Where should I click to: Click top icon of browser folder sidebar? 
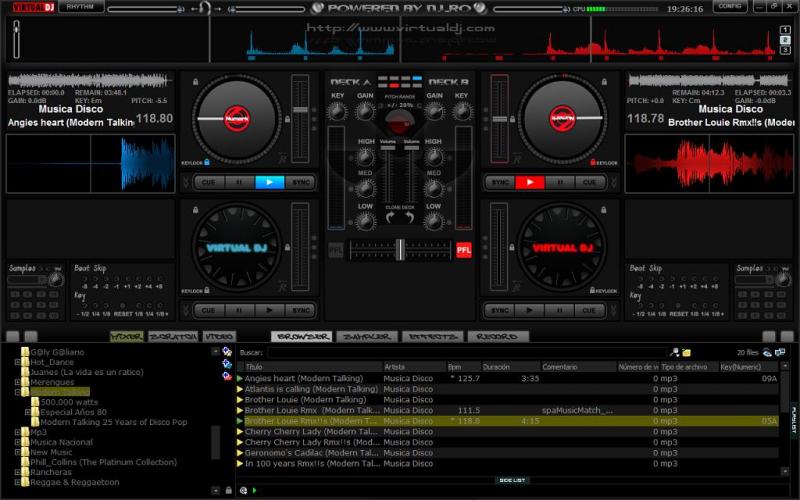coord(227,352)
